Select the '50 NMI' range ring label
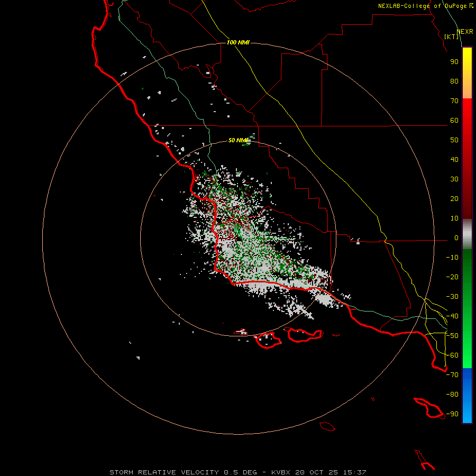 (x=238, y=140)
